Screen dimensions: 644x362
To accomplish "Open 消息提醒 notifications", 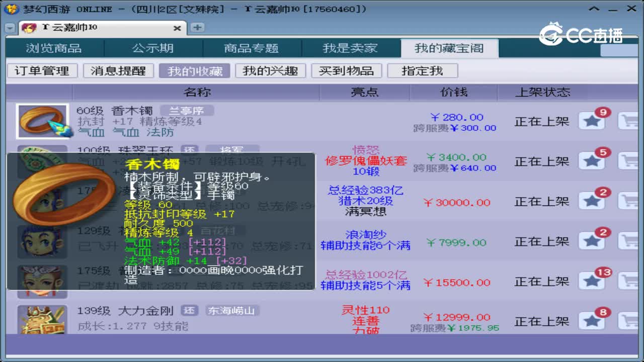I will point(118,71).
